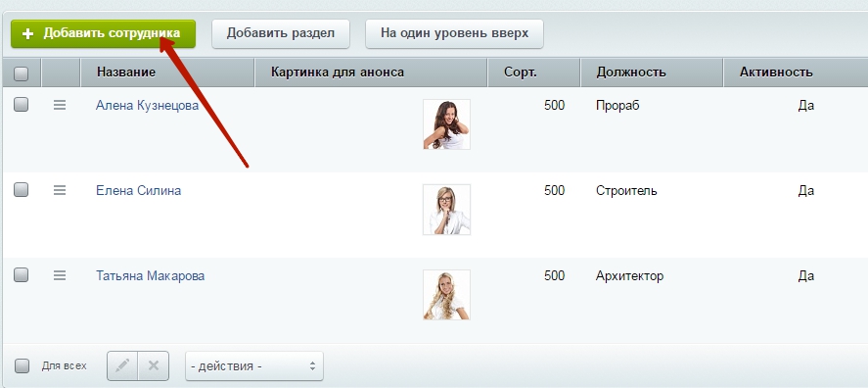Click Да activity value for Татьяна Макарова
The height and width of the screenshot is (388, 868).
tap(806, 276)
